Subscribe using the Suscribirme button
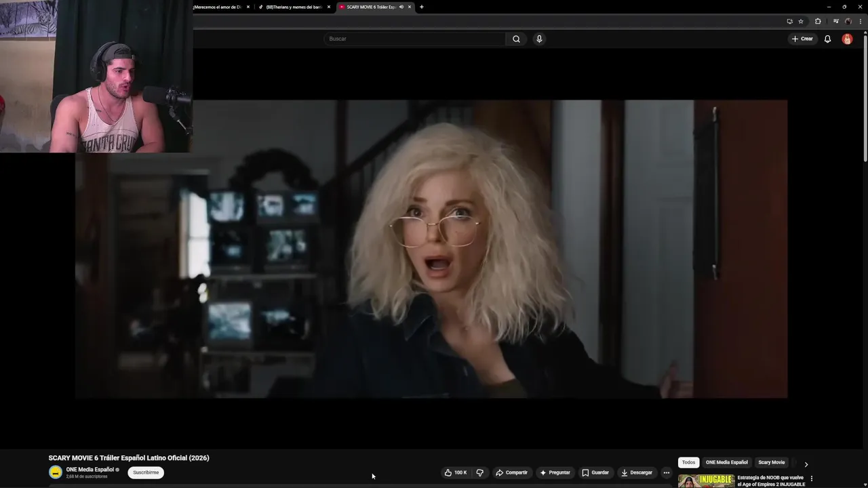 pos(146,472)
